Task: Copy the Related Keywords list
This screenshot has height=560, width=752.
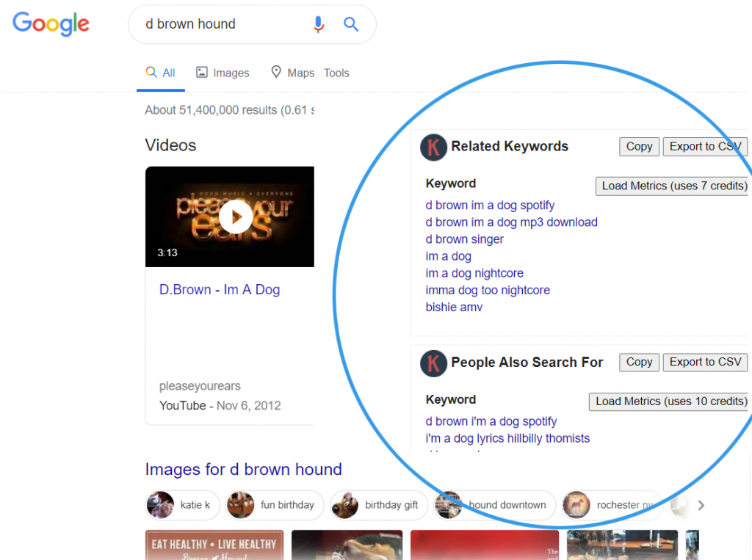Action: [x=640, y=146]
